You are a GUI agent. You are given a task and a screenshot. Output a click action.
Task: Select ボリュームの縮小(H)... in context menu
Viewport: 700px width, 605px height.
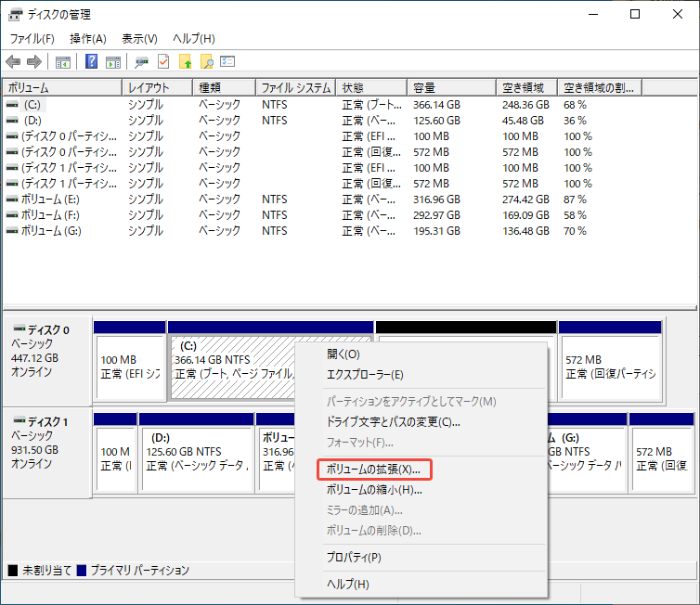click(373, 490)
